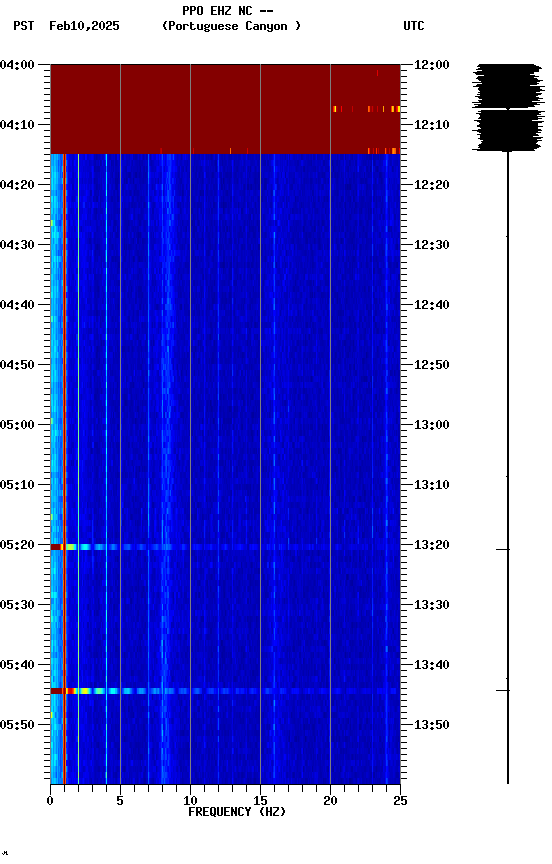Screen dimensions: 552x864
Task: Click the '13:40' UTC time label
Action: point(432,665)
